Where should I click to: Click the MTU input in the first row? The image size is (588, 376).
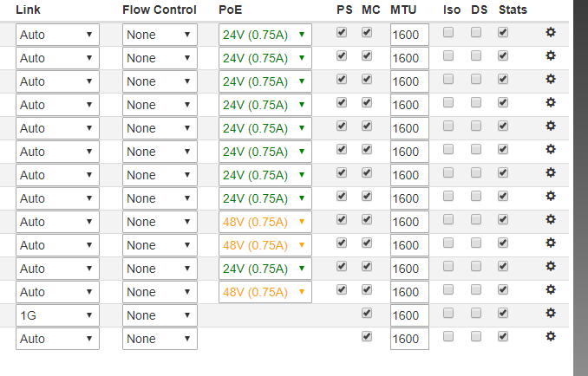click(408, 35)
